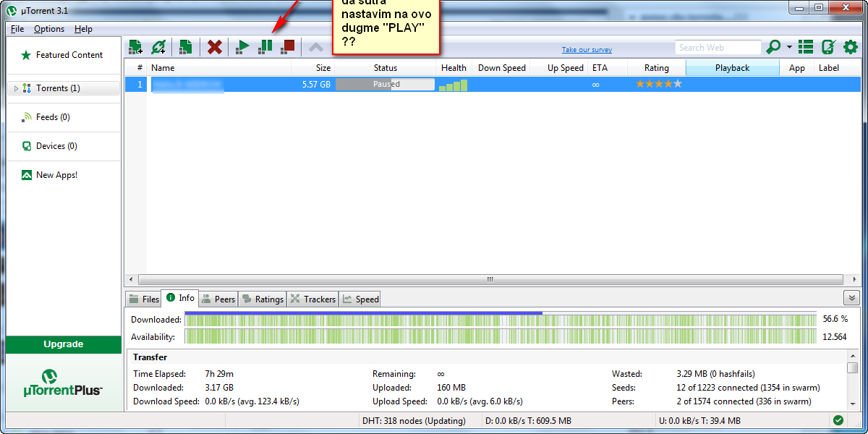Screen dimensions: 868x434
Task: Click the 5.57 GB size cell
Action: (x=316, y=85)
